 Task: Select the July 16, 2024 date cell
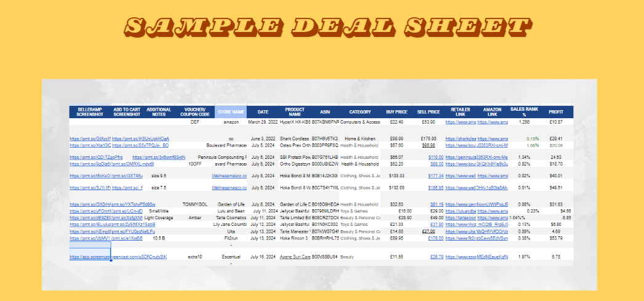click(263, 257)
